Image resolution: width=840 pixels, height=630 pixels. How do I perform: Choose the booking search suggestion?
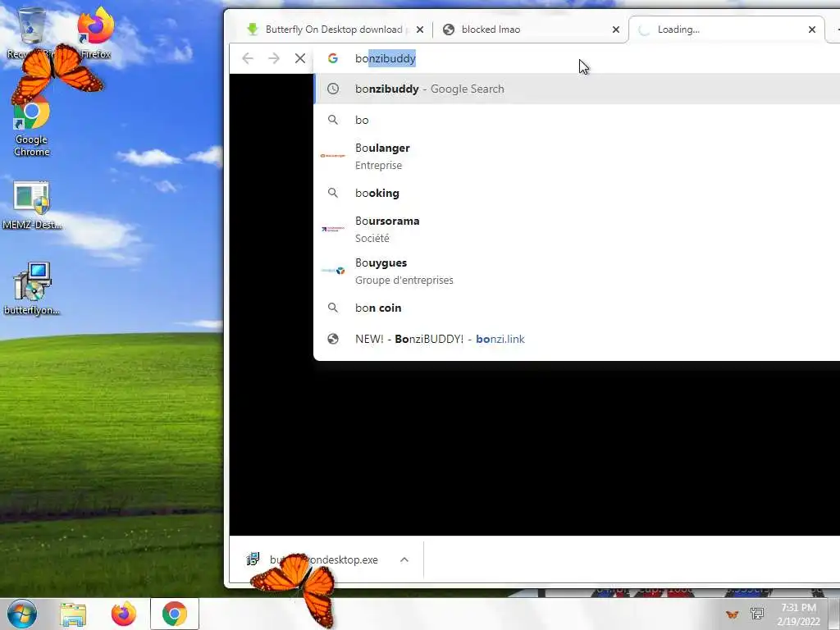[577, 193]
